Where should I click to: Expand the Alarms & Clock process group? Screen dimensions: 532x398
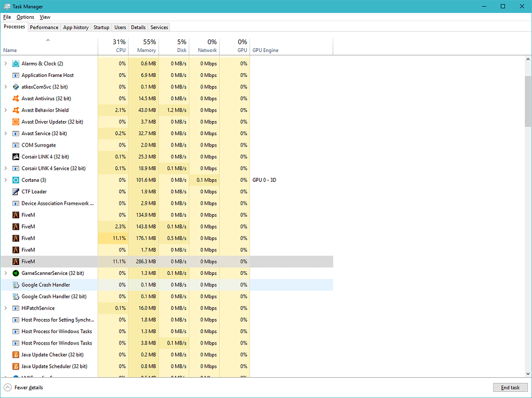[5, 63]
